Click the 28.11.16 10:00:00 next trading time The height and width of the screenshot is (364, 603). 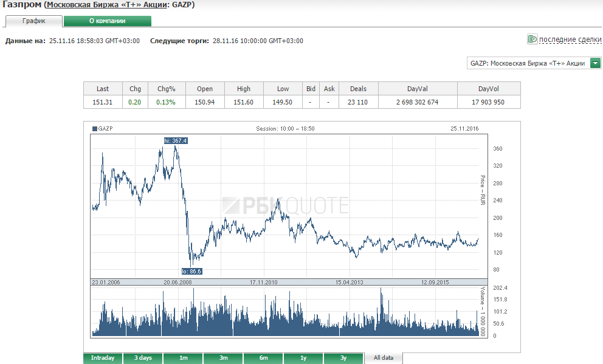258,41
